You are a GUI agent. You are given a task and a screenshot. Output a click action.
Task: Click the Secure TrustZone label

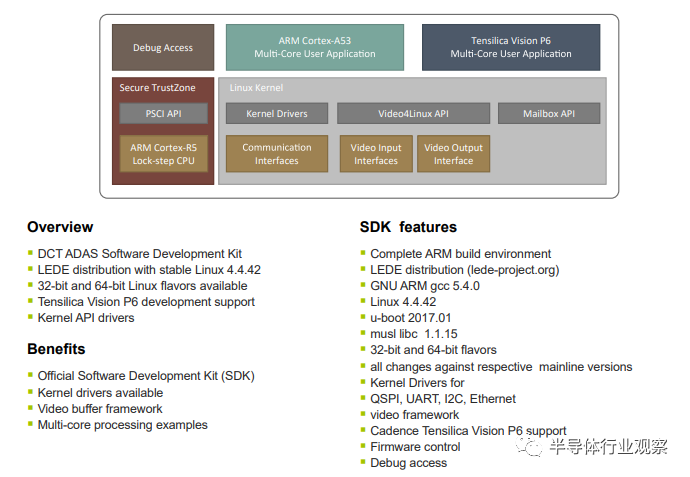158,88
